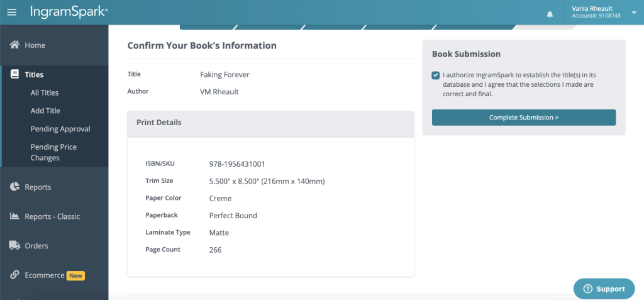Viewport: 644px width, 300px height.
Task: Click the Home house icon
Action: [14, 45]
